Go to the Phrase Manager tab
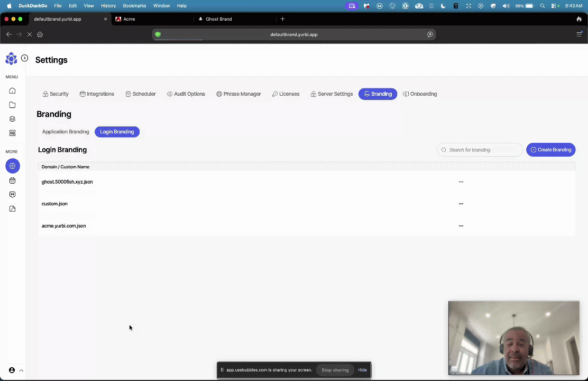This screenshot has width=588, height=381. click(238, 94)
